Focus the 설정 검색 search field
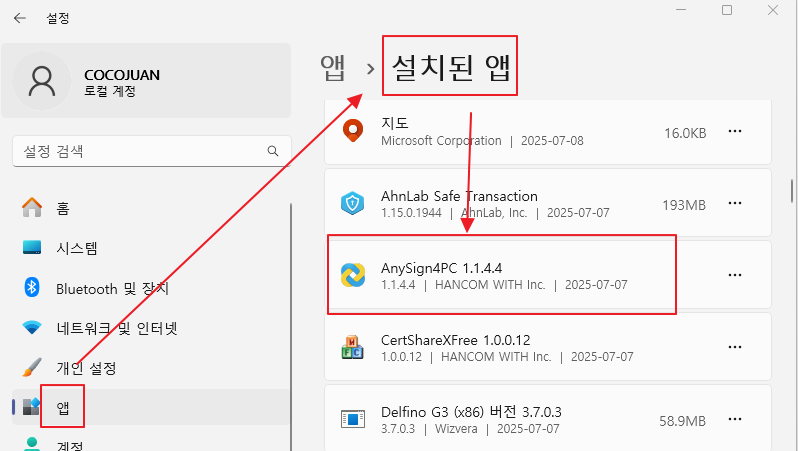Screen dimensions: 798x451 pos(152,151)
